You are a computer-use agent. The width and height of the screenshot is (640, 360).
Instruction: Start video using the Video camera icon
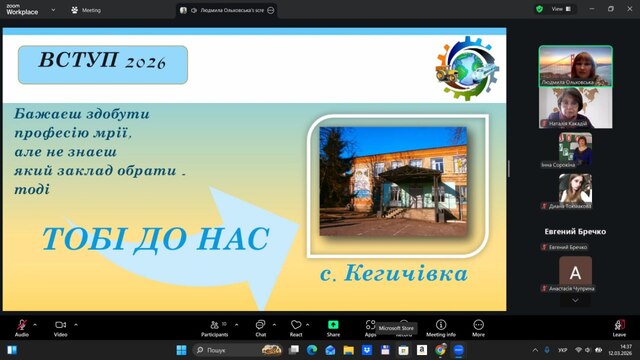[60, 328]
